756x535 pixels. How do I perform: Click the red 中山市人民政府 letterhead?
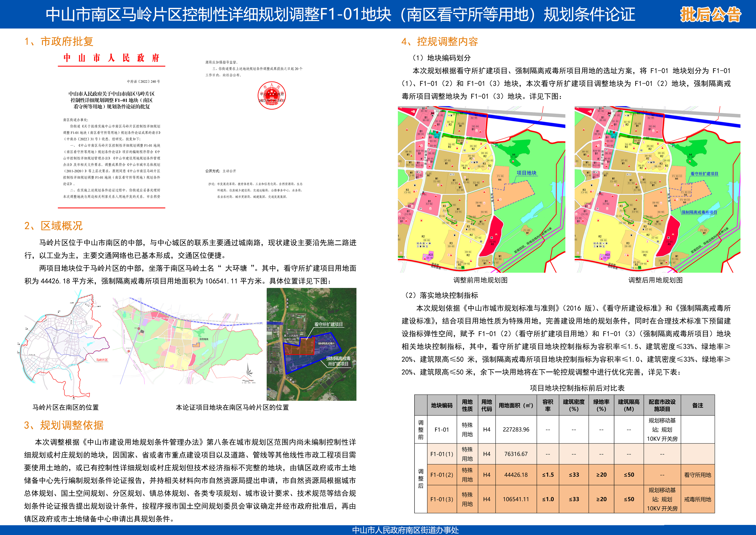click(x=111, y=58)
